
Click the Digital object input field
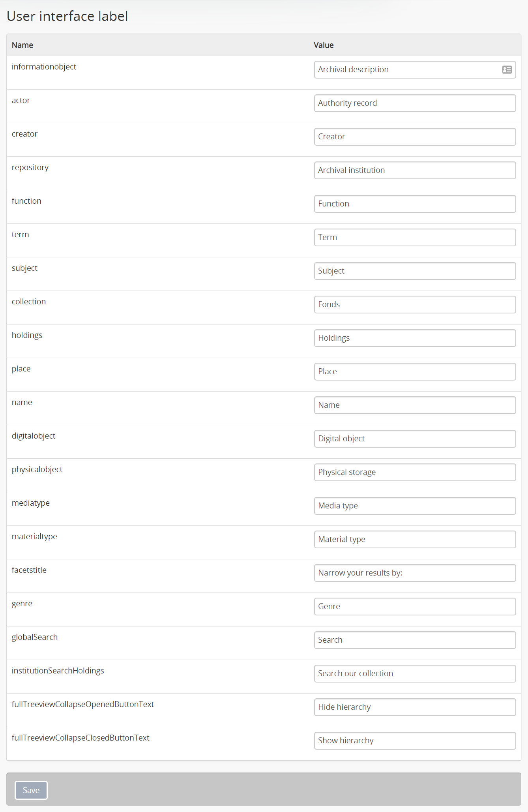(x=414, y=439)
